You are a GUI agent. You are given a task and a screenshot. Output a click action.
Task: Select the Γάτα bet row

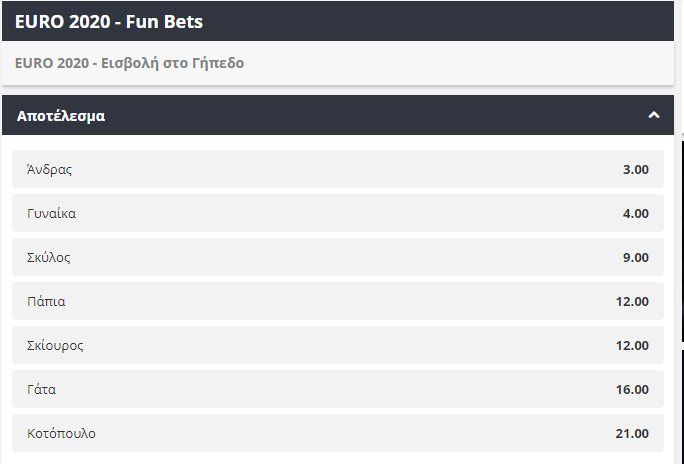click(337, 389)
